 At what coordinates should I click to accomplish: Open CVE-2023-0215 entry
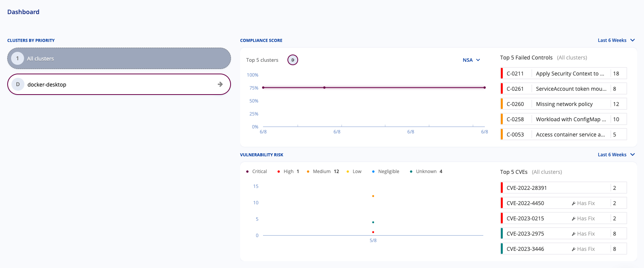[563, 218]
